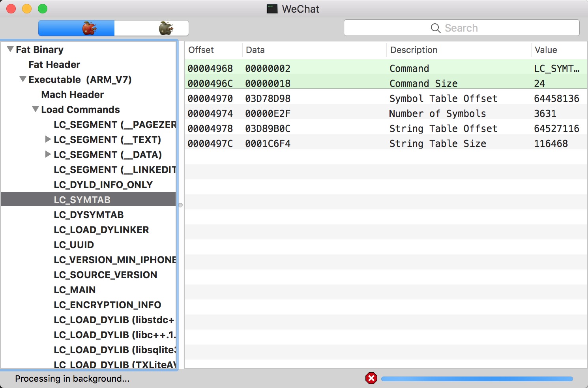Click the Description column header
Image resolution: width=588 pixels, height=388 pixels.
point(459,50)
